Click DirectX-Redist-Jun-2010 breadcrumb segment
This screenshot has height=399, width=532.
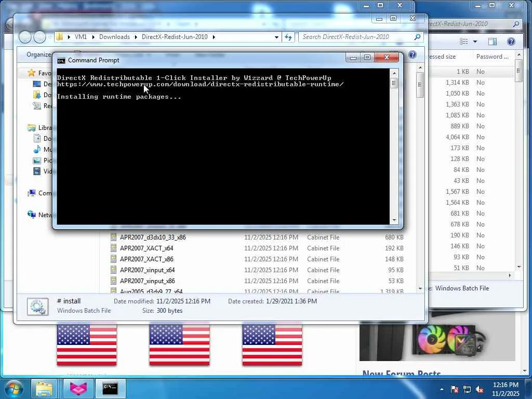click(x=175, y=37)
